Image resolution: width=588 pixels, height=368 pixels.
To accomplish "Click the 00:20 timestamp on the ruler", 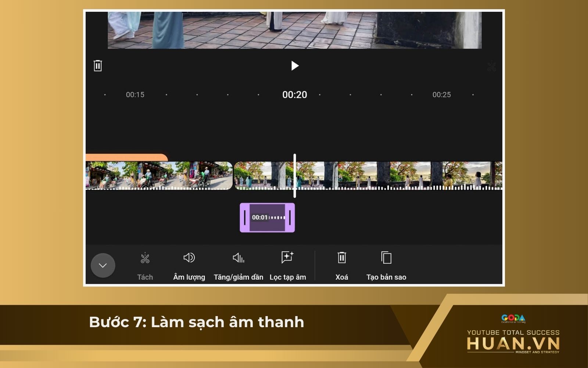I will [x=294, y=95].
